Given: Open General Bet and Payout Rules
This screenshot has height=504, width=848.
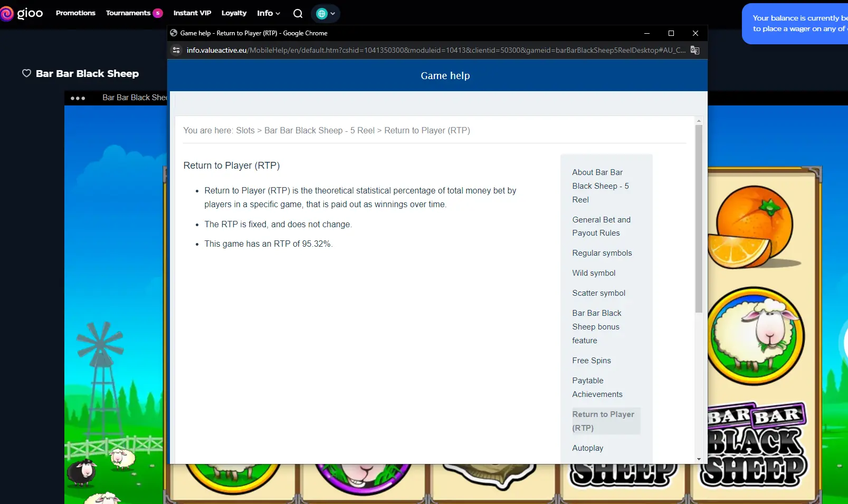Looking at the screenshot, I should click(x=601, y=226).
